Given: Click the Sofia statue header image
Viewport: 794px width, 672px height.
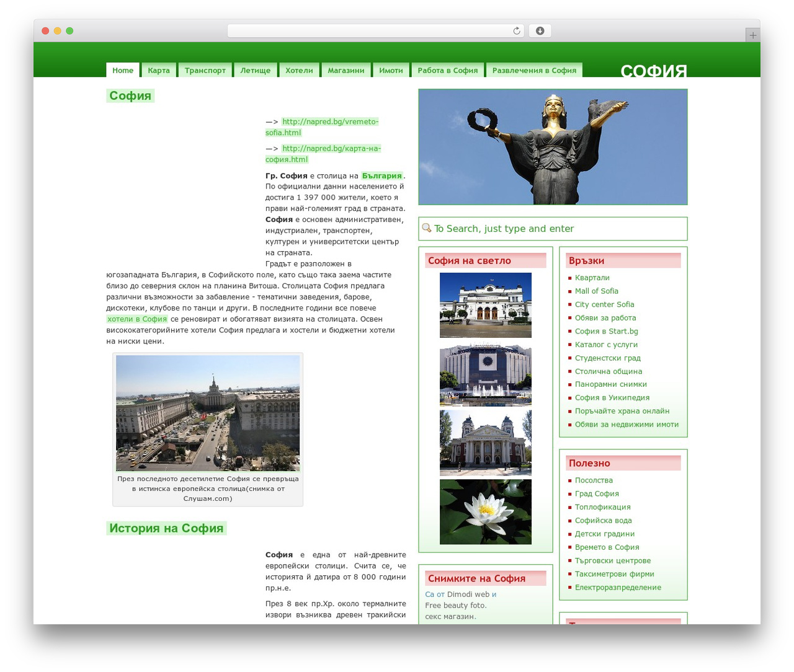Looking at the screenshot, I should (x=553, y=147).
